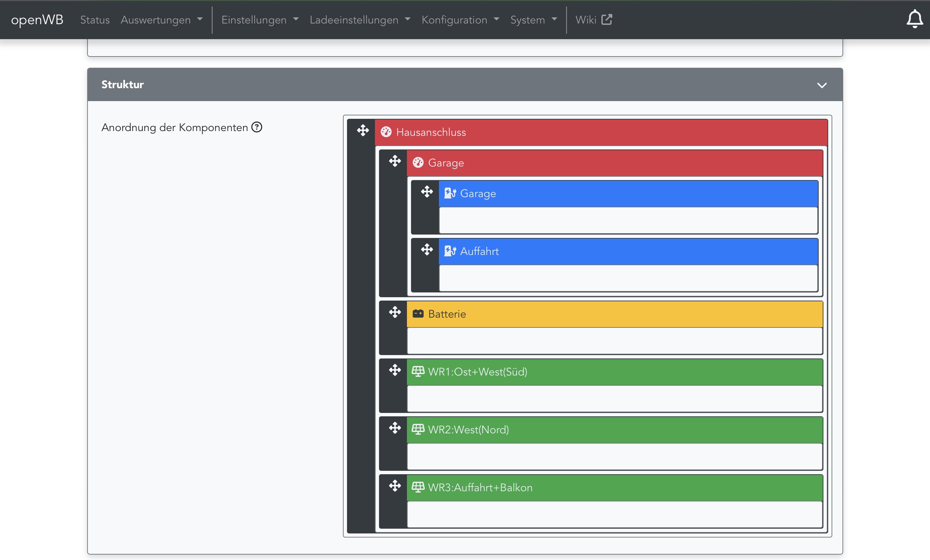Click the move handle beside the red Garage counter
Screen dimensions: 930x560
pos(395,161)
